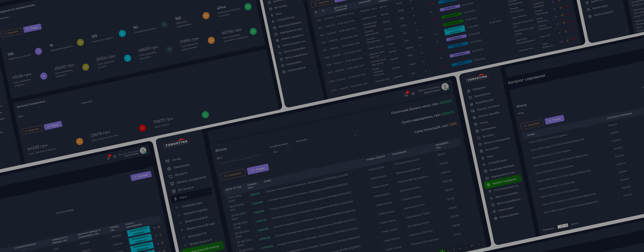Click the orange truck icon beside 183
Image resolution: width=644 pixels, height=252 pixels.
206,15
